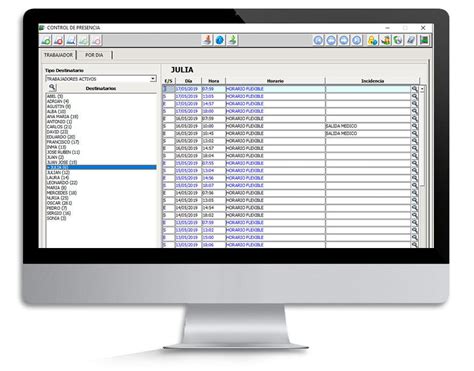Click the stamp icon left of the blue sphere
The width and height of the screenshot is (474, 371).
click(x=207, y=40)
